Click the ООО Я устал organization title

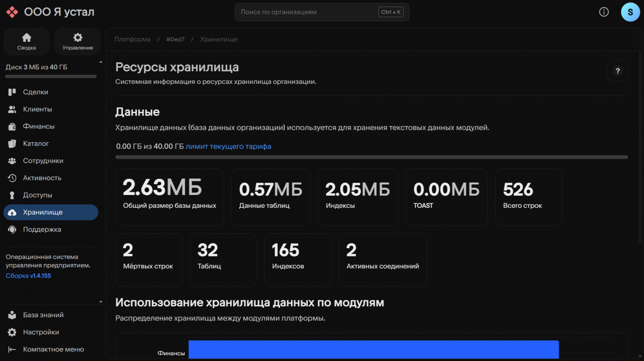coord(59,12)
